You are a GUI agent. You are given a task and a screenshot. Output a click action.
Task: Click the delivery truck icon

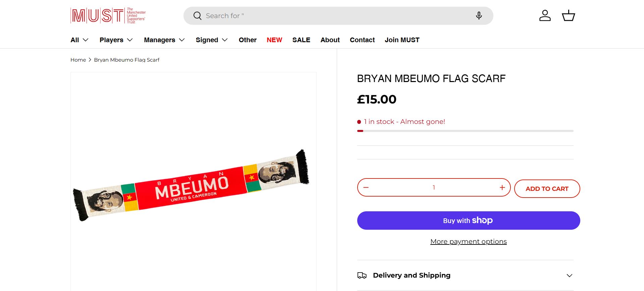click(362, 275)
